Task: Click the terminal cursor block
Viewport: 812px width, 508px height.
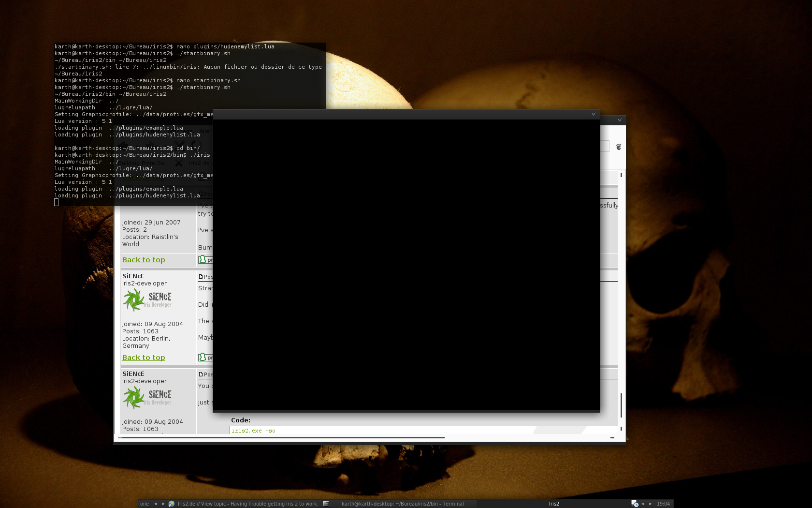Action: [56, 202]
